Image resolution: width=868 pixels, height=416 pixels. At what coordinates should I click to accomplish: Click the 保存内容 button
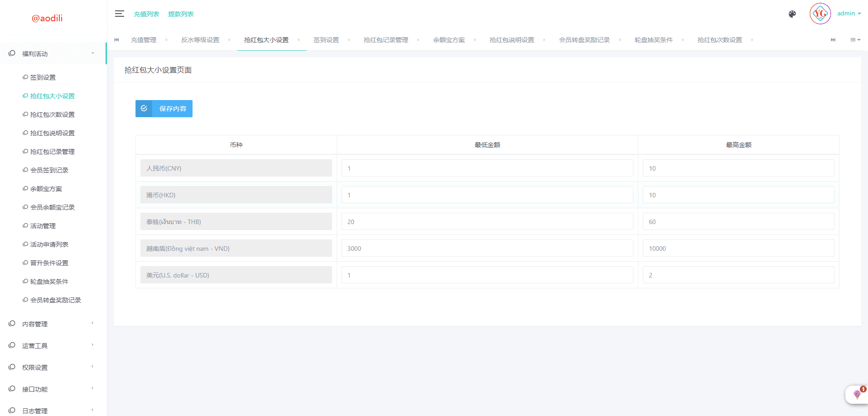[164, 109]
